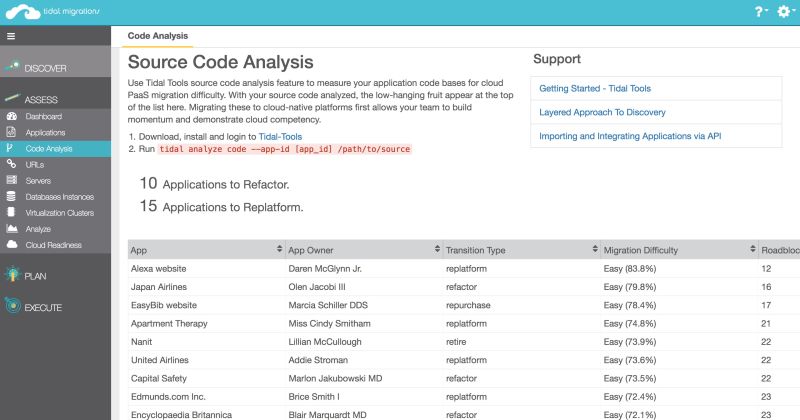Click the Transition Type column header
Viewport: 800px width, 420px height.
click(x=522, y=250)
